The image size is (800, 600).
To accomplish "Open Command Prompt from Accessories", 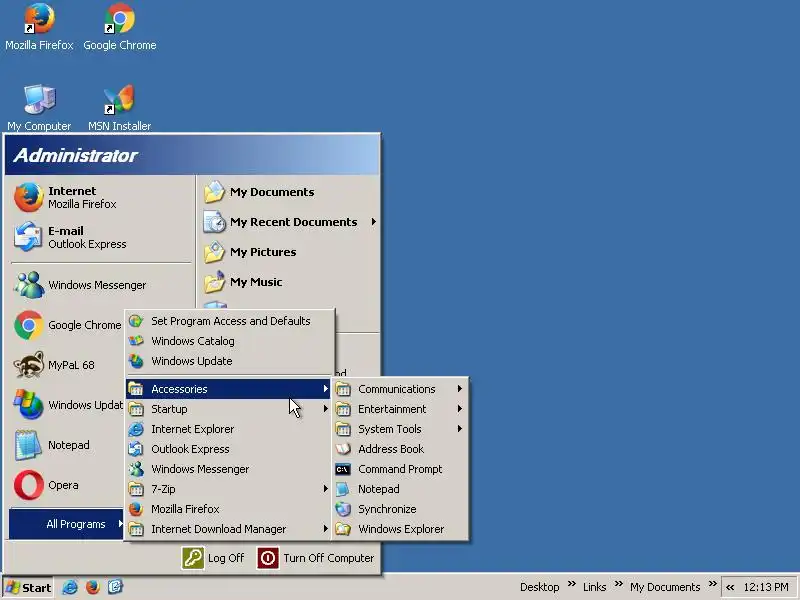I will pyautogui.click(x=400, y=469).
